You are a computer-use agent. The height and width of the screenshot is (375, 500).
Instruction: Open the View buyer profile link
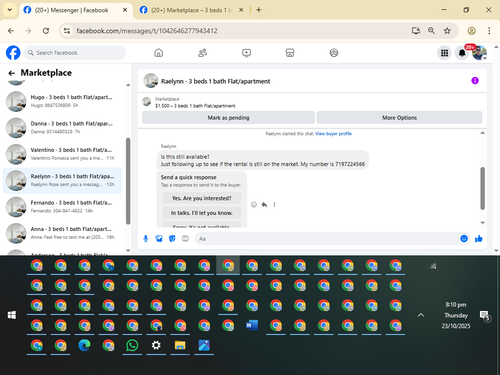(333, 134)
